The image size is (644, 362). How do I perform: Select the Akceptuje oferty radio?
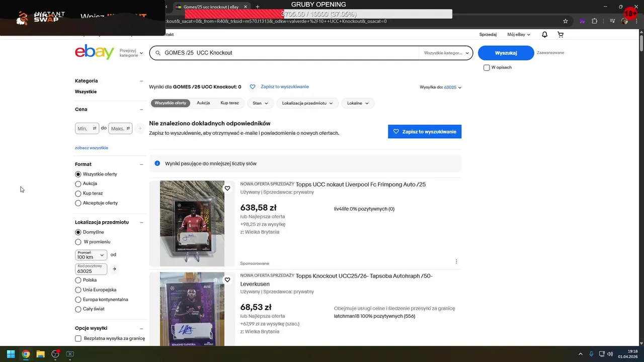coord(78,203)
